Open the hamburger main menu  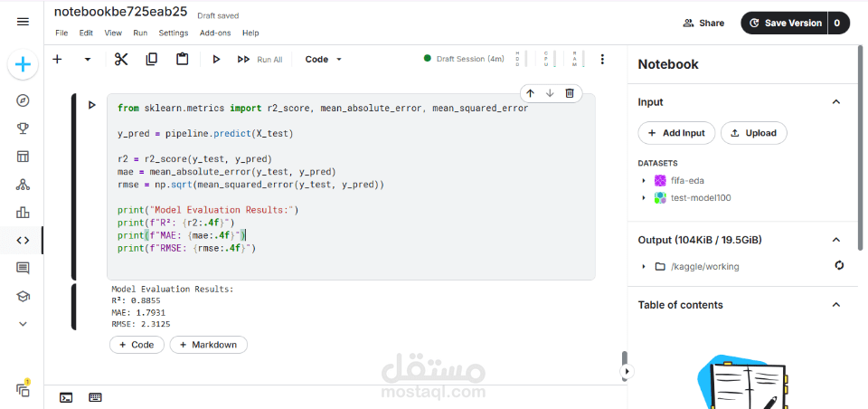(23, 22)
